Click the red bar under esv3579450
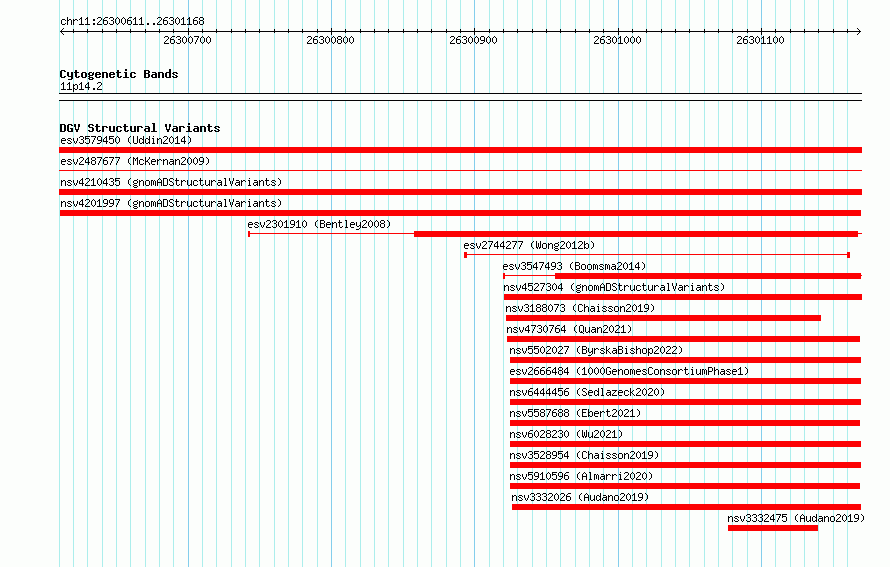This screenshot has width=890, height=567. click(x=460, y=150)
